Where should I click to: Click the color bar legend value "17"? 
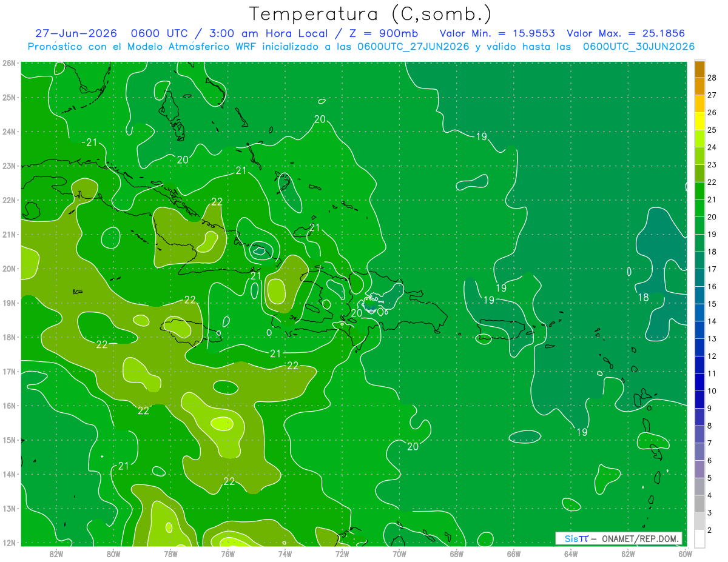712,269
